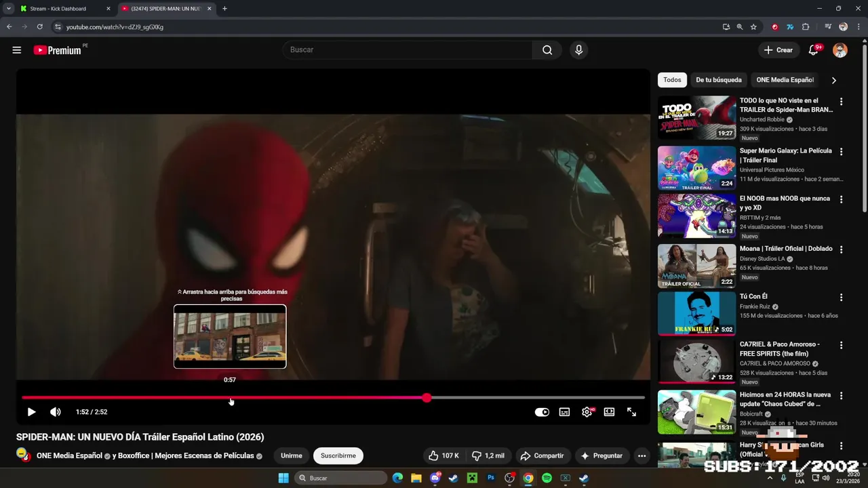Share the video with Compartir

pos(542,456)
